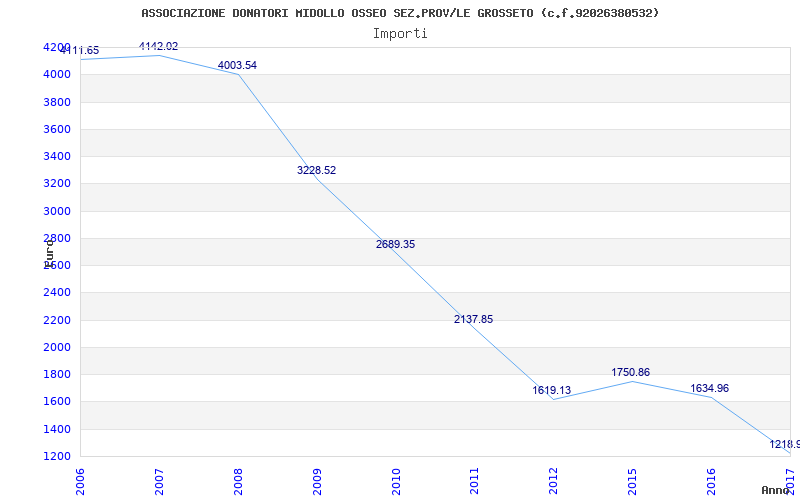
Task: Click the y-axis tick 4000
Action: coord(57,74)
